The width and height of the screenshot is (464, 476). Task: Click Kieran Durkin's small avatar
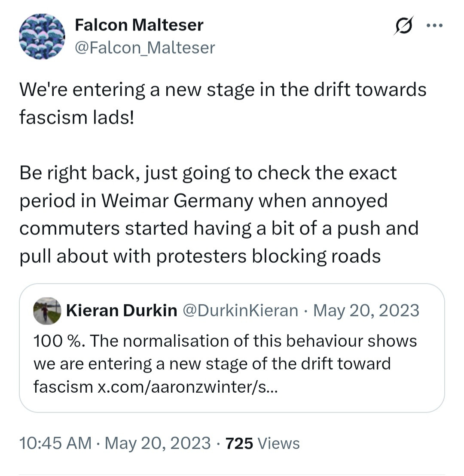click(46, 311)
